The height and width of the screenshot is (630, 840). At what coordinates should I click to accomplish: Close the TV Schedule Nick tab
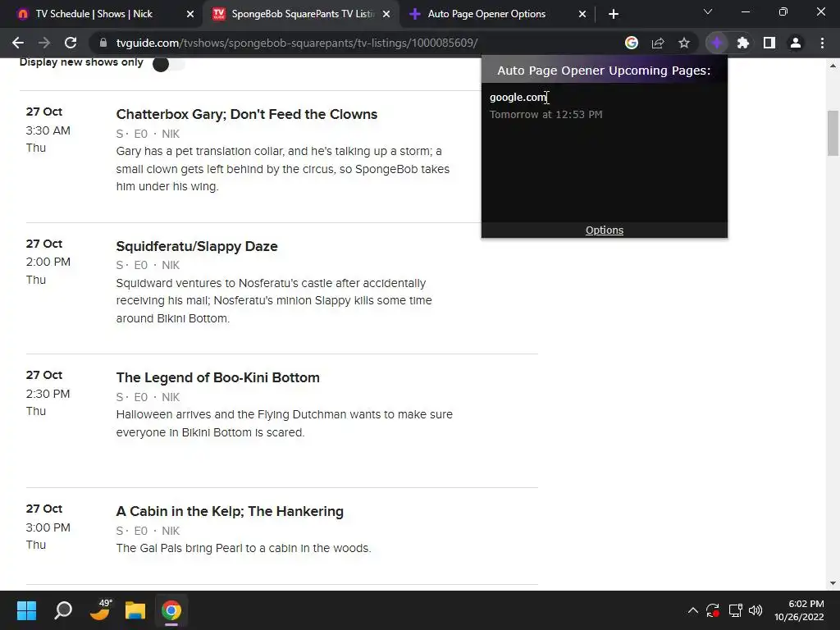coord(190,15)
